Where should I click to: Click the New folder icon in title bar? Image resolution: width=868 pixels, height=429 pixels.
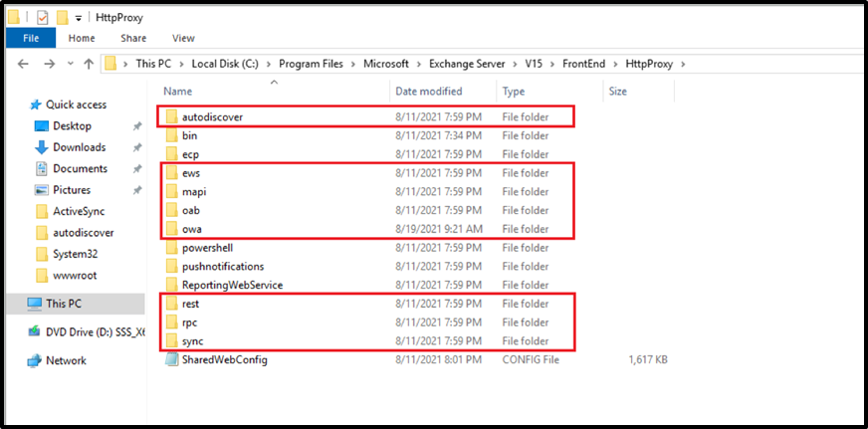coord(62,18)
